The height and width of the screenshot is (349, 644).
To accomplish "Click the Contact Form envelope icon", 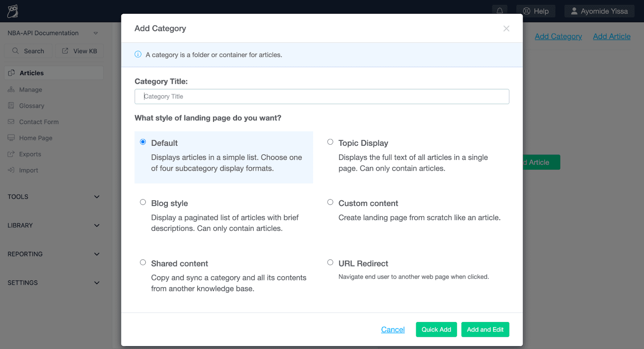I will click(x=11, y=122).
